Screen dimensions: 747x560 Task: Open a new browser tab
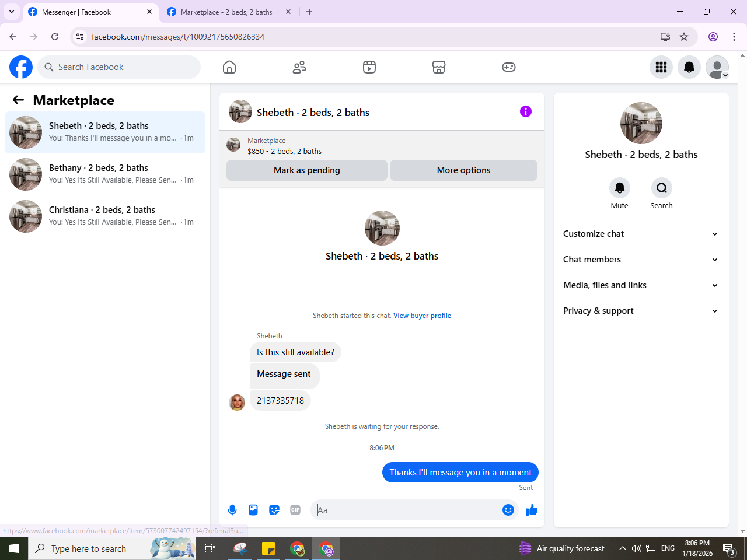pyautogui.click(x=309, y=12)
